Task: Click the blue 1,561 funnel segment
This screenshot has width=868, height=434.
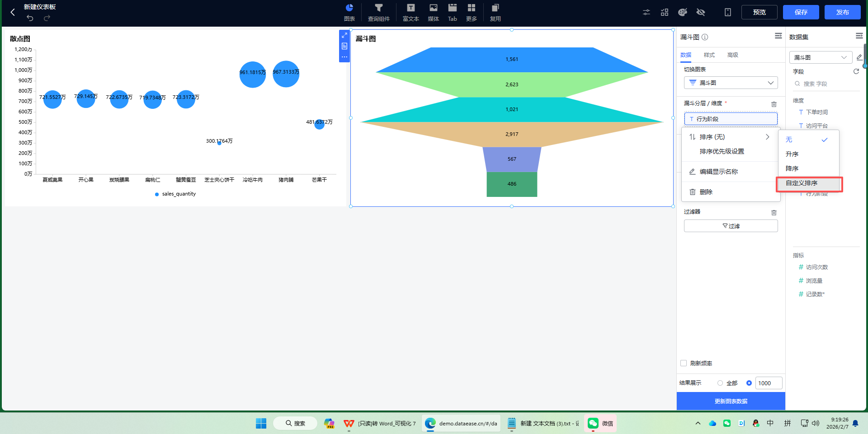Action: tap(512, 59)
